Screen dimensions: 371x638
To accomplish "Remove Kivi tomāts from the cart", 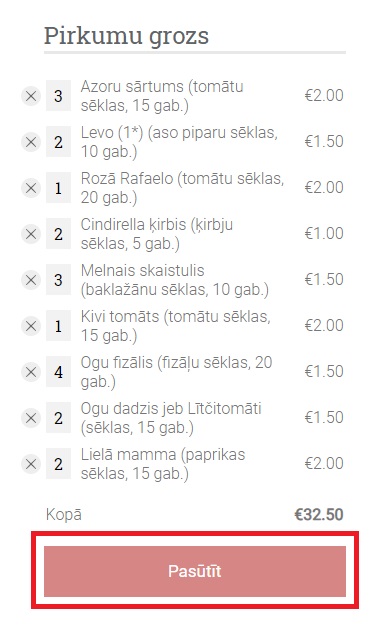I will (x=31, y=326).
